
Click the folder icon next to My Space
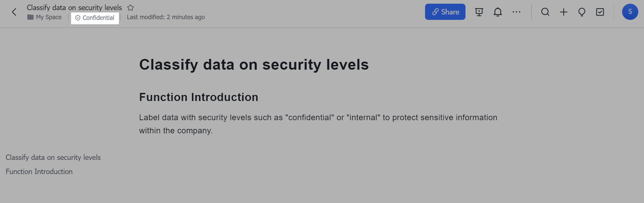click(30, 17)
